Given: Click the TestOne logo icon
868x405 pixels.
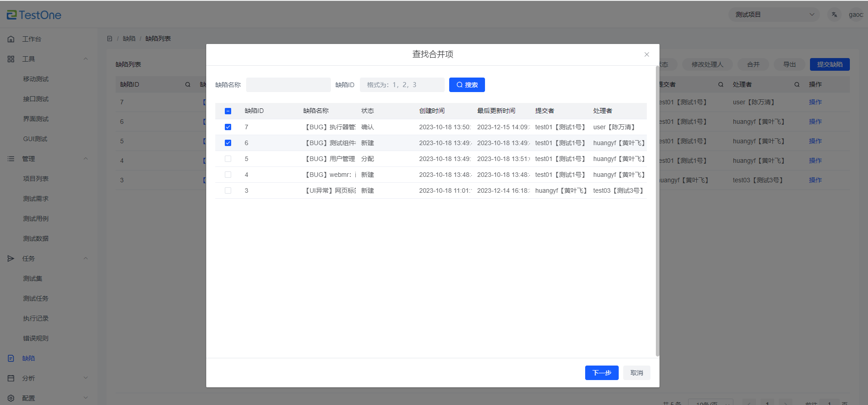Looking at the screenshot, I should click(x=11, y=15).
